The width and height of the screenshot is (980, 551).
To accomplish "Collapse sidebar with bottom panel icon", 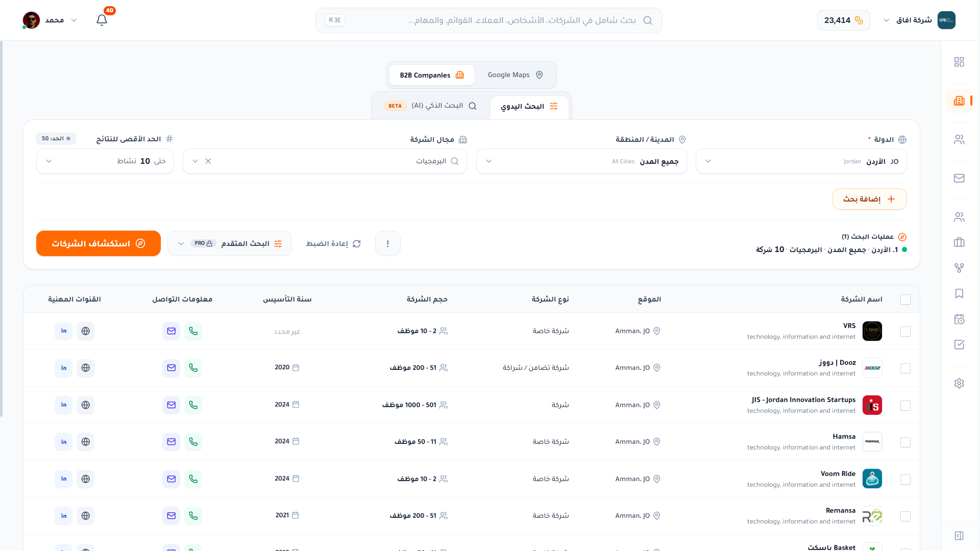I will click(x=959, y=536).
